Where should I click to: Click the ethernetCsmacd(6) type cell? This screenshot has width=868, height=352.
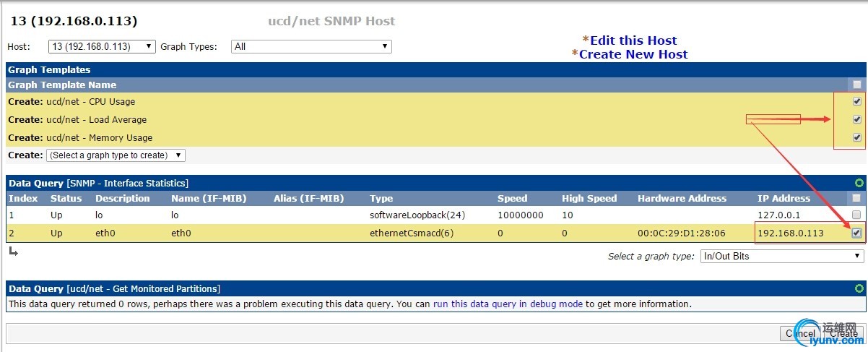click(x=412, y=233)
